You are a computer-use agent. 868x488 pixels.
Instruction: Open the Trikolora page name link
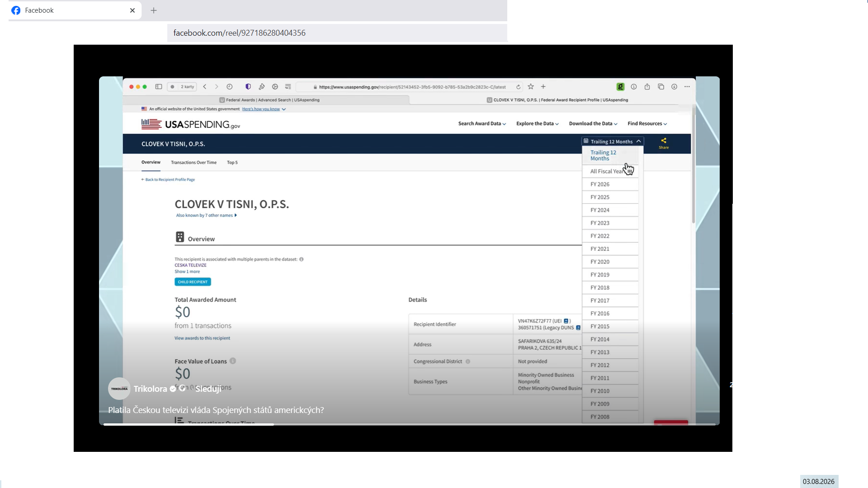151,389
